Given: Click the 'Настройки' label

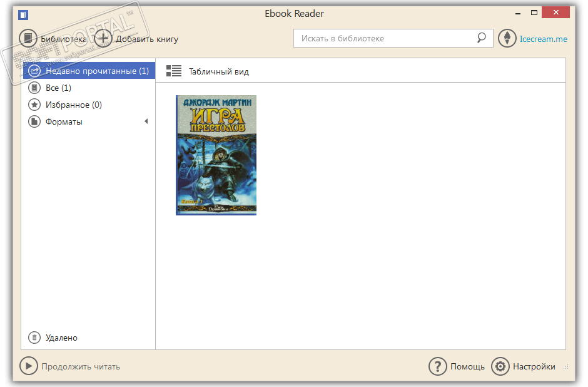Looking at the screenshot, I should (x=534, y=367).
